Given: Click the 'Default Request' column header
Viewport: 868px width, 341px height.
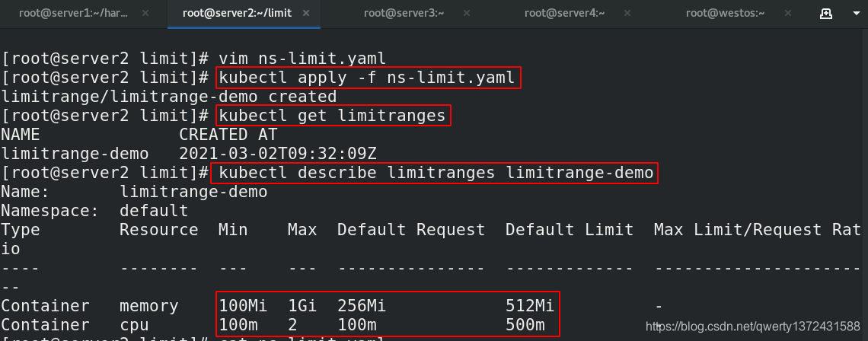Looking at the screenshot, I should click(x=411, y=230).
